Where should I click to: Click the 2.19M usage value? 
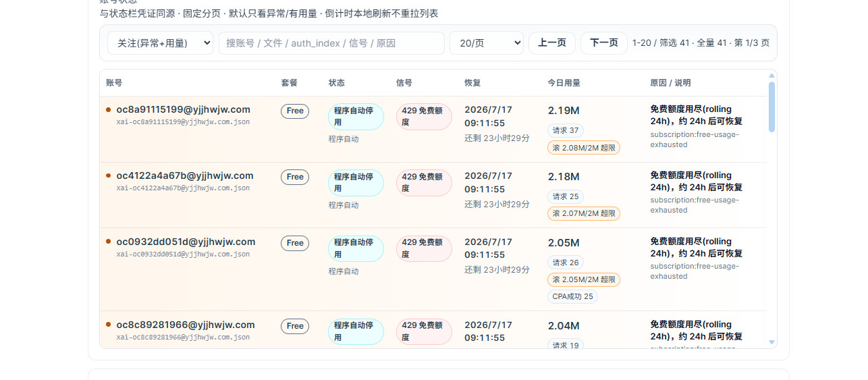pyautogui.click(x=564, y=111)
